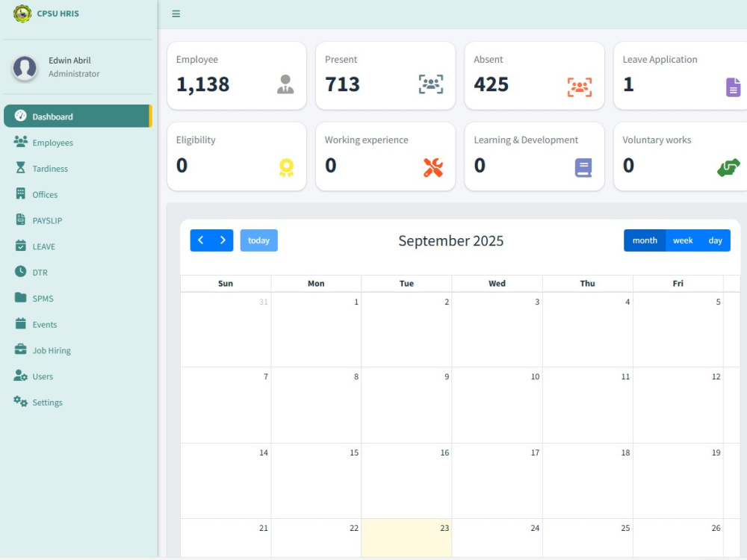Open the Offices menu label
Screen dimensions: 747x560
tap(45, 194)
